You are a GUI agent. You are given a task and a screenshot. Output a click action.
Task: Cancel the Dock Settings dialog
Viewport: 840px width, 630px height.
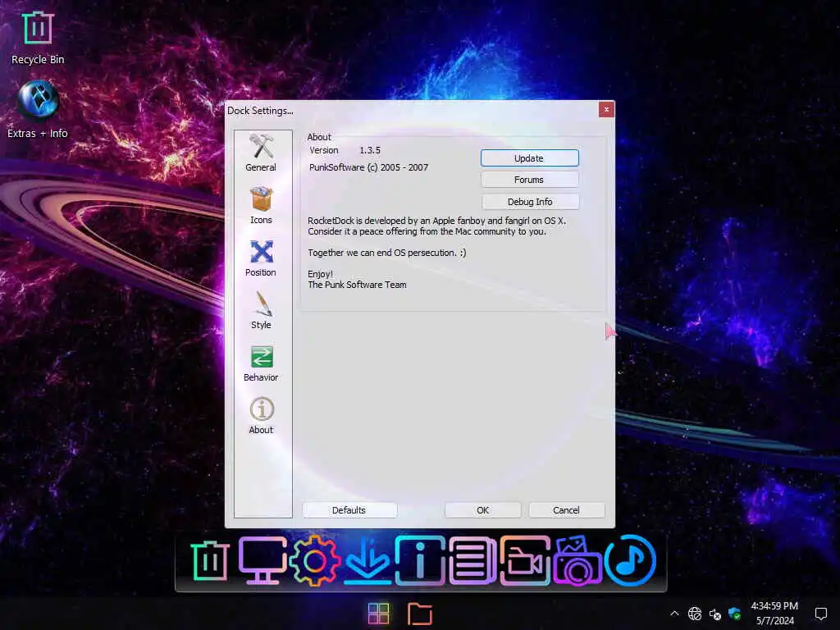566,510
